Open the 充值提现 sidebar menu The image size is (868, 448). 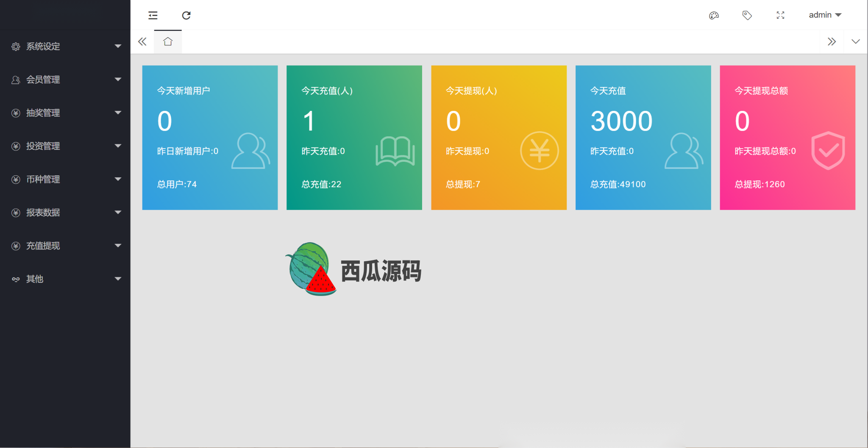point(65,246)
